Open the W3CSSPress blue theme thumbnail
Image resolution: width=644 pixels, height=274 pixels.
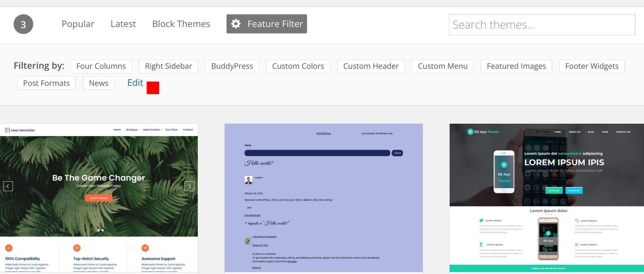pos(324,198)
